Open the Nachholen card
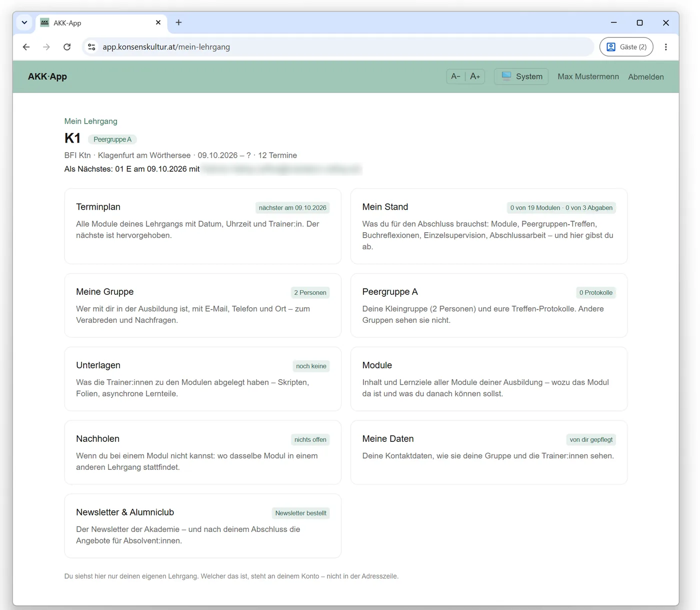The height and width of the screenshot is (610, 700). pos(202,452)
